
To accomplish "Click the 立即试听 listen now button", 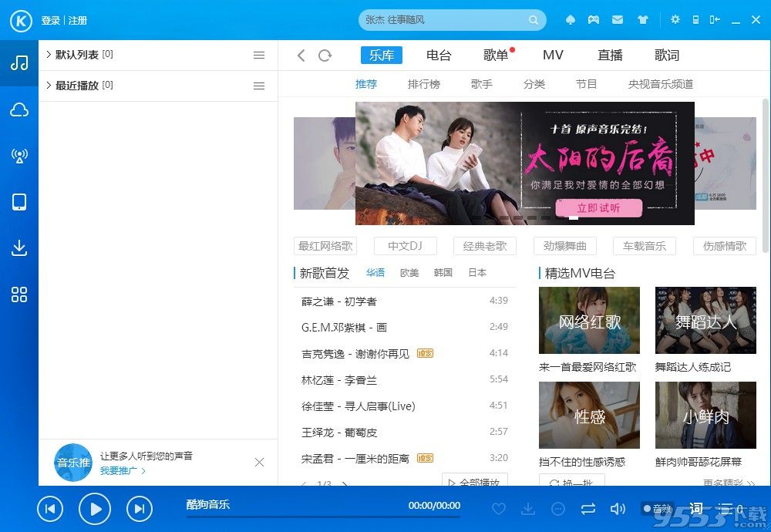I will 599,208.
